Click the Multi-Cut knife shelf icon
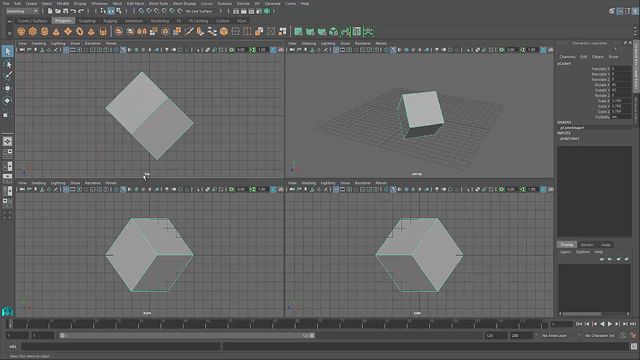Screen dimensions: 640x360 pyautogui.click(x=189, y=31)
